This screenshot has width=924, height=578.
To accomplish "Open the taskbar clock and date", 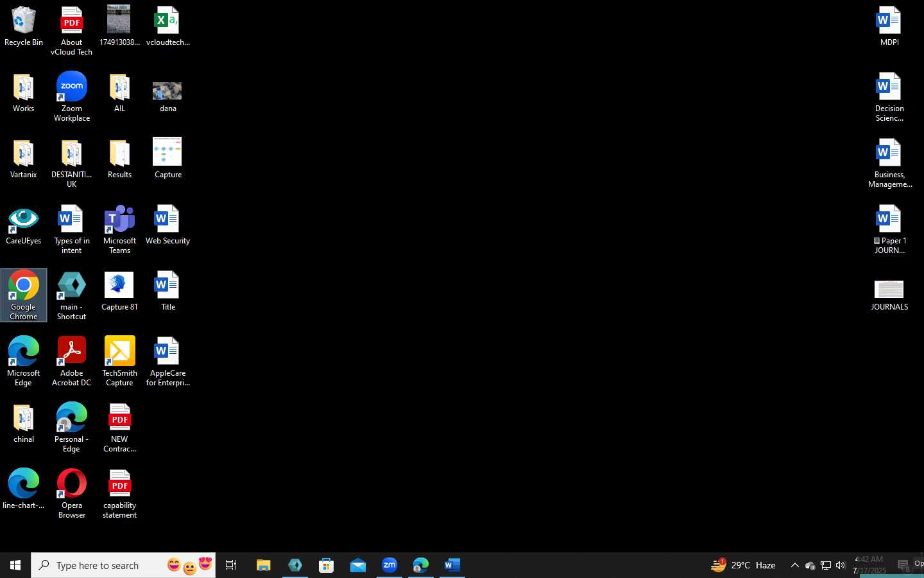I will point(870,565).
